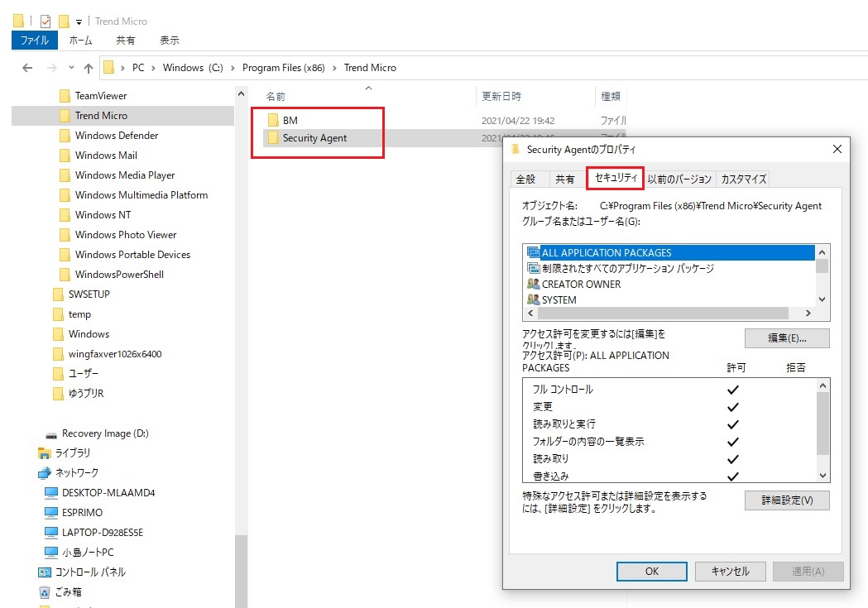Click scroll down arrow in permissions list

822,475
